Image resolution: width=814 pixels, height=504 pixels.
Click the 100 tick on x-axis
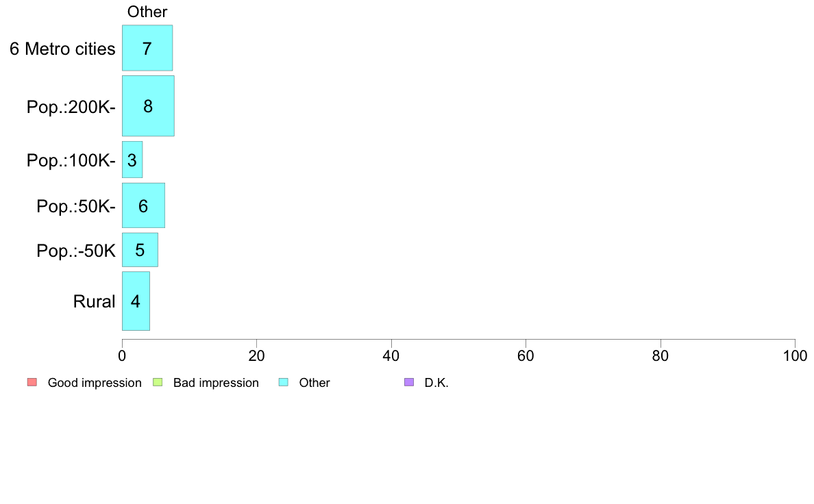795,356
